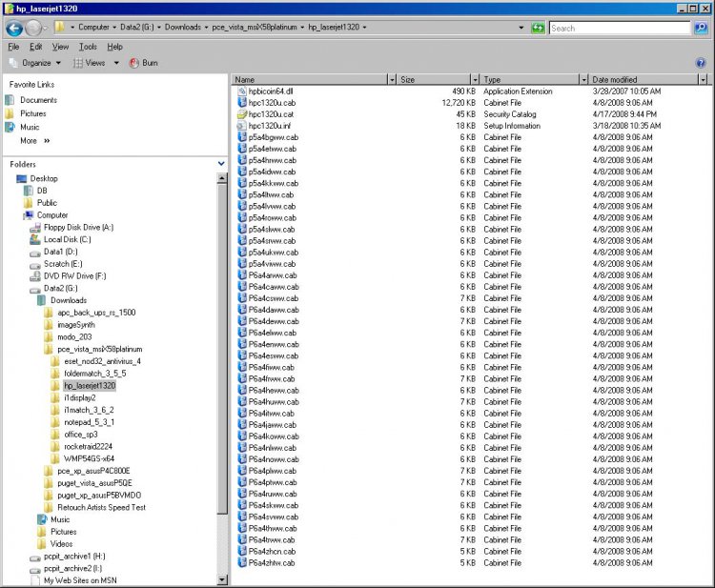The width and height of the screenshot is (715, 588).
Task: Select hpc1320u.cat security catalog icon
Action: point(242,114)
